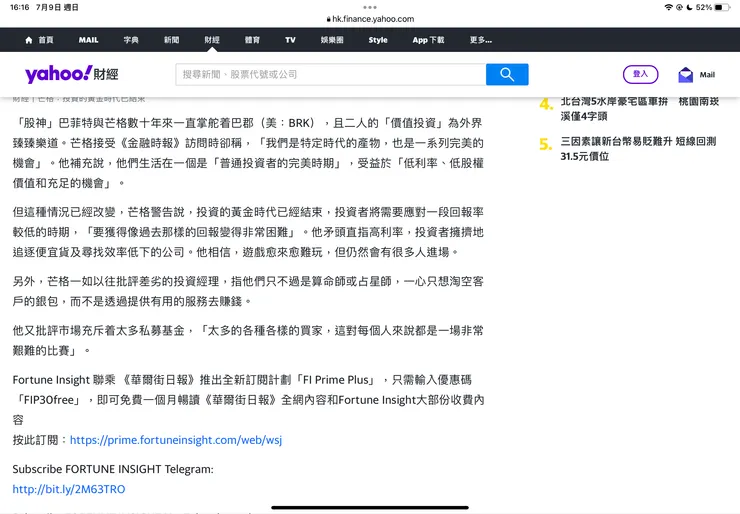Open the TV nav item
This screenshot has height=514, width=740.
[x=290, y=40]
